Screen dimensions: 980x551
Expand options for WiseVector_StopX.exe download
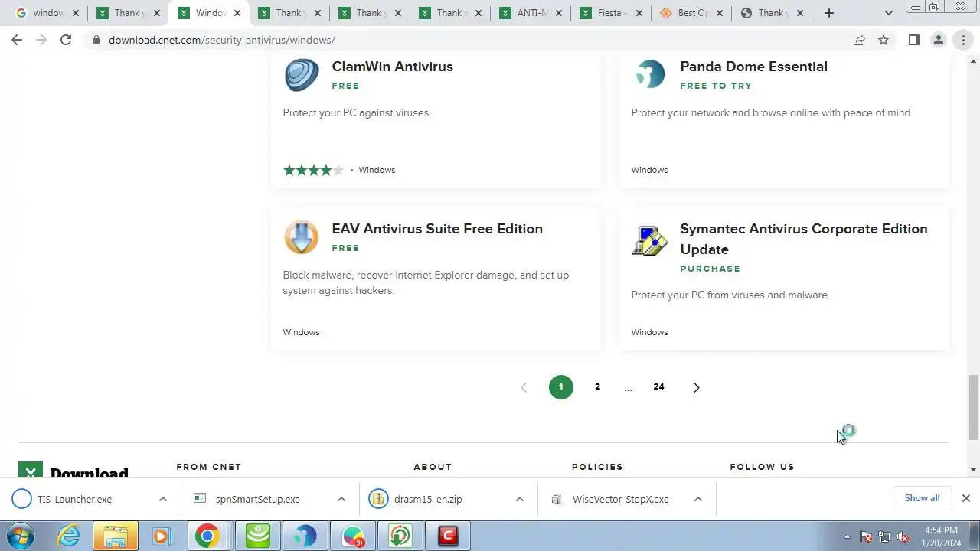point(697,499)
